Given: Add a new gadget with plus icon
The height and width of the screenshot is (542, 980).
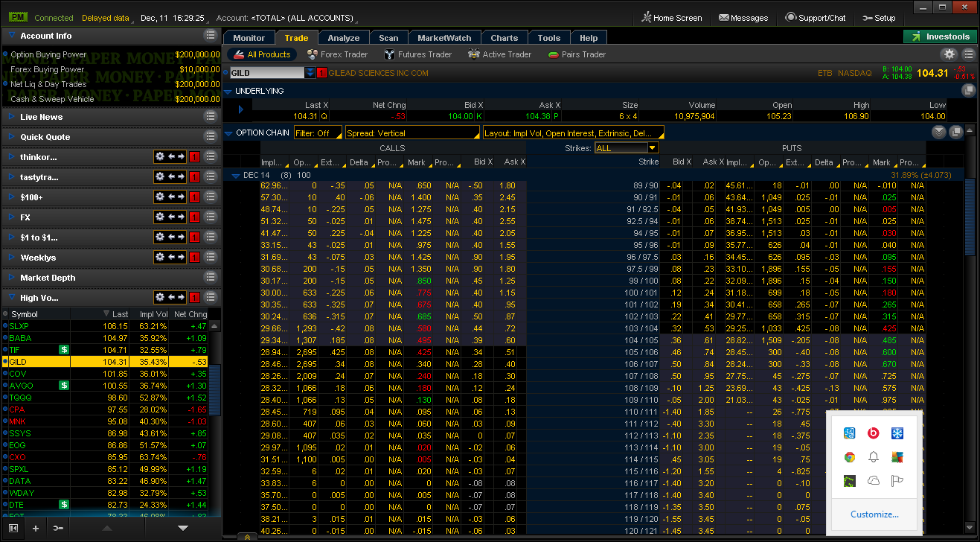Looking at the screenshot, I should tap(35, 528).
